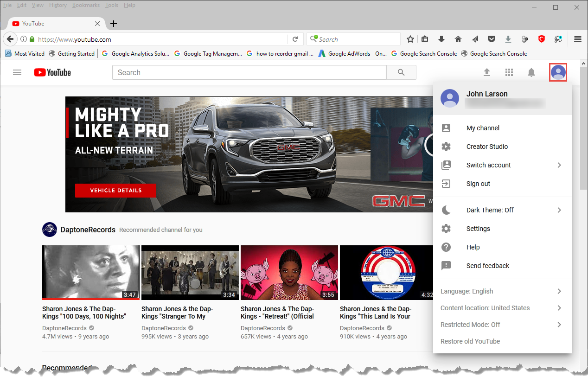
Task: Click the Restore old YouTube link
Action: pyautogui.click(x=470, y=341)
